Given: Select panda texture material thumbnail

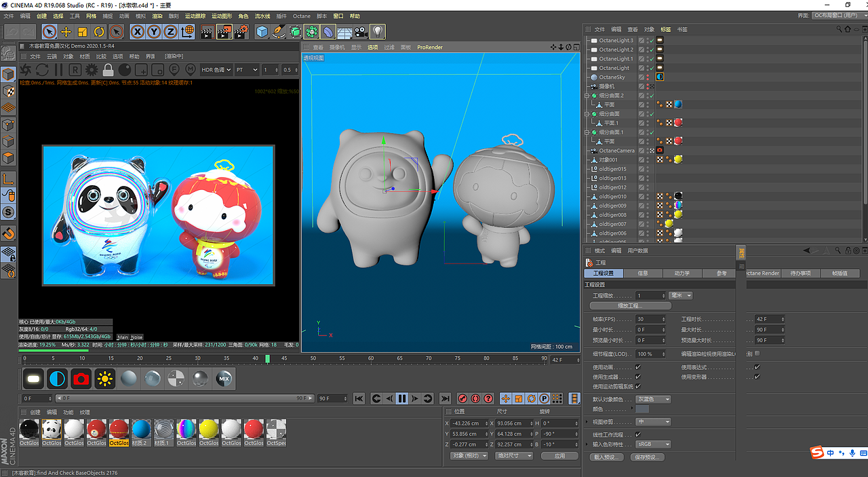Looking at the screenshot, I should (52, 429).
